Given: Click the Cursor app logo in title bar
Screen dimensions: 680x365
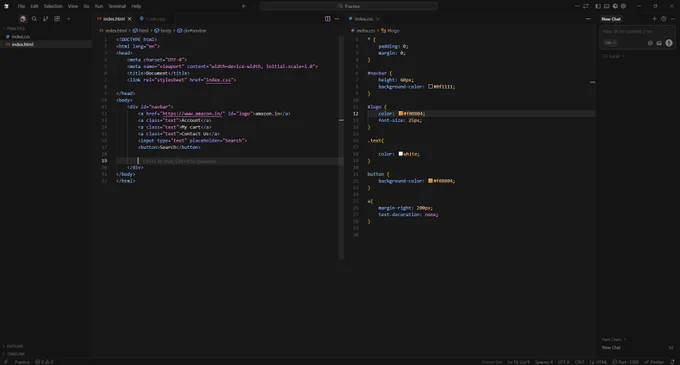Looking at the screenshot, I should pyautogui.click(x=6, y=6).
